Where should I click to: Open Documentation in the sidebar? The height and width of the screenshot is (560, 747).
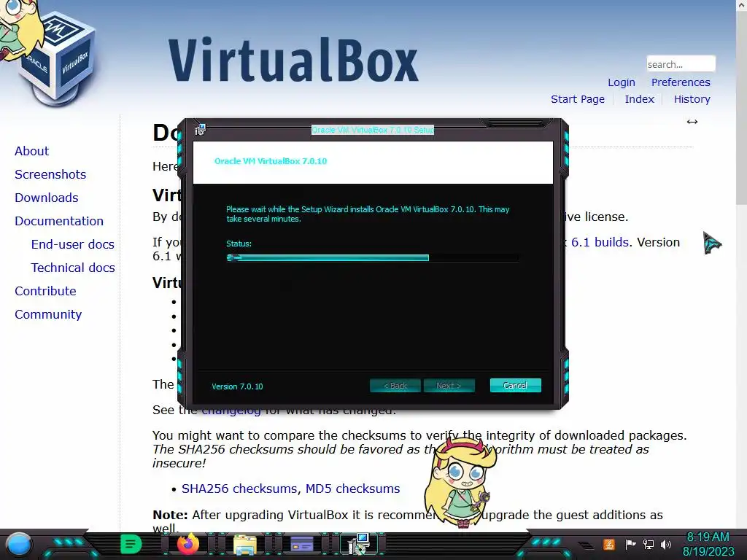(59, 221)
